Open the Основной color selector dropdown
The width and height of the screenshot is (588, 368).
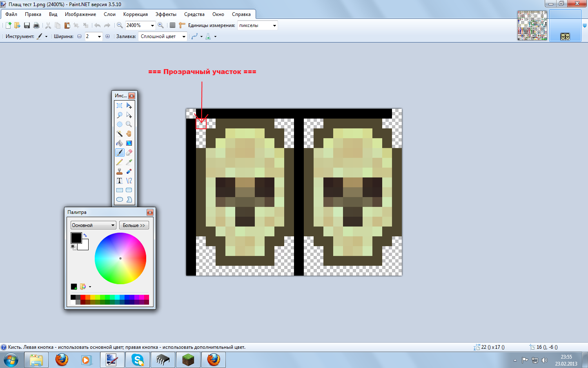click(113, 225)
